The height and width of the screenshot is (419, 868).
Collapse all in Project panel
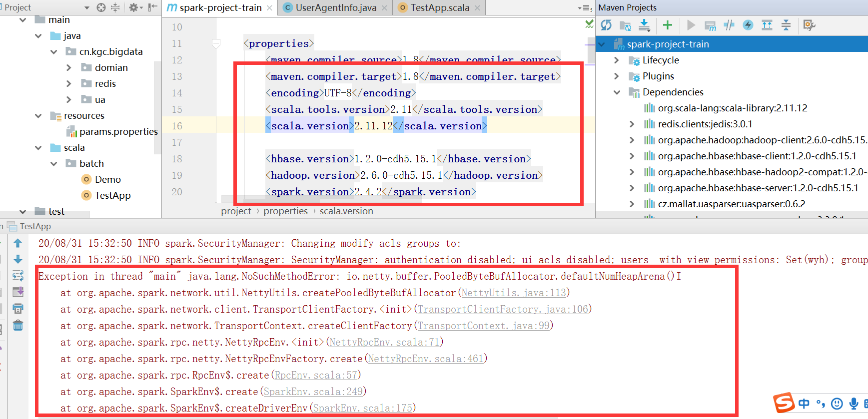coord(115,7)
